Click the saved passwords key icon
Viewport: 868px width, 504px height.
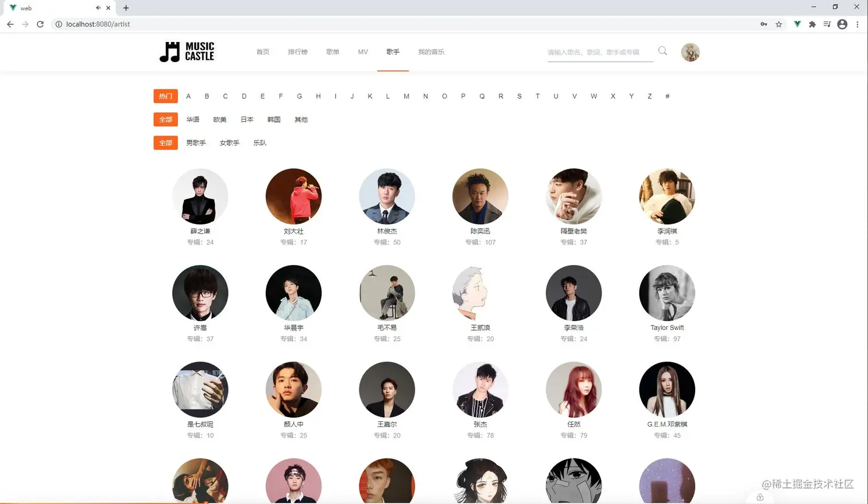764,24
